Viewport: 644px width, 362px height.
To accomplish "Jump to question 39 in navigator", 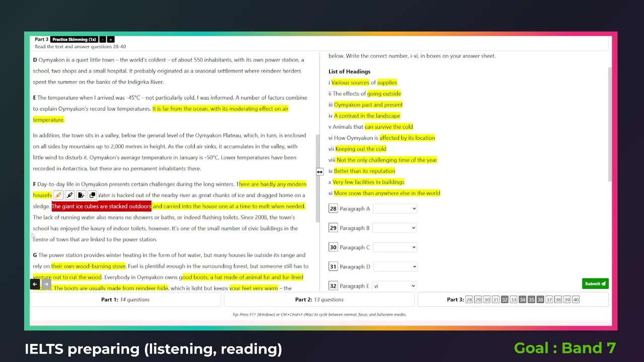I will 567,300.
